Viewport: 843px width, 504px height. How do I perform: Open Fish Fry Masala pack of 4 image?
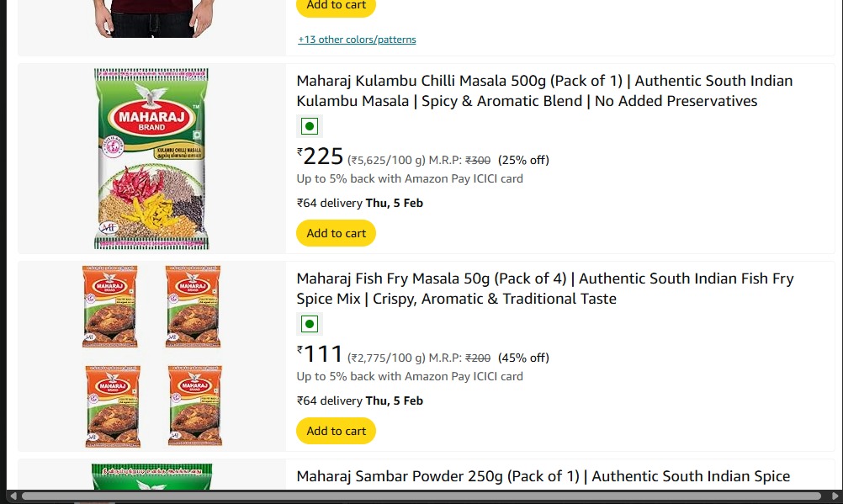coord(151,357)
